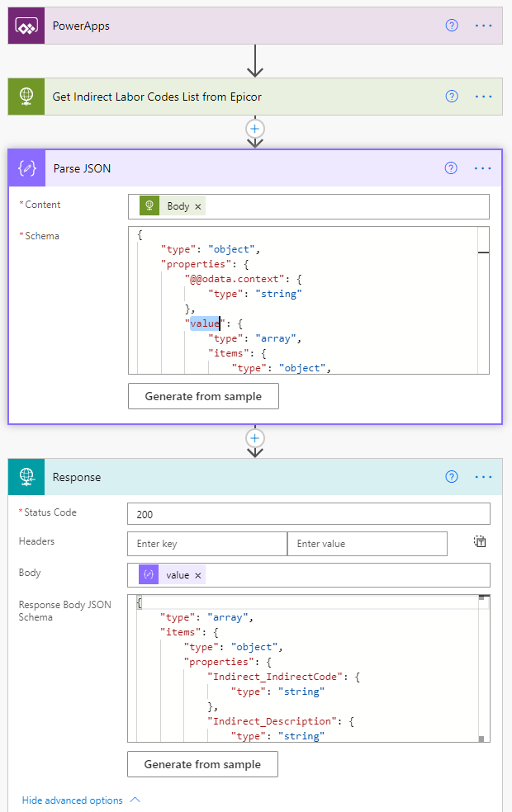Collapse with Hide advanced options
The width and height of the screenshot is (512, 812).
81,800
